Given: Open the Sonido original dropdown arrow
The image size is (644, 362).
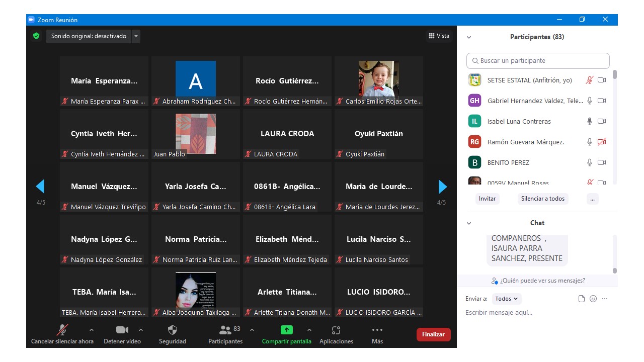Looking at the screenshot, I should click(136, 36).
